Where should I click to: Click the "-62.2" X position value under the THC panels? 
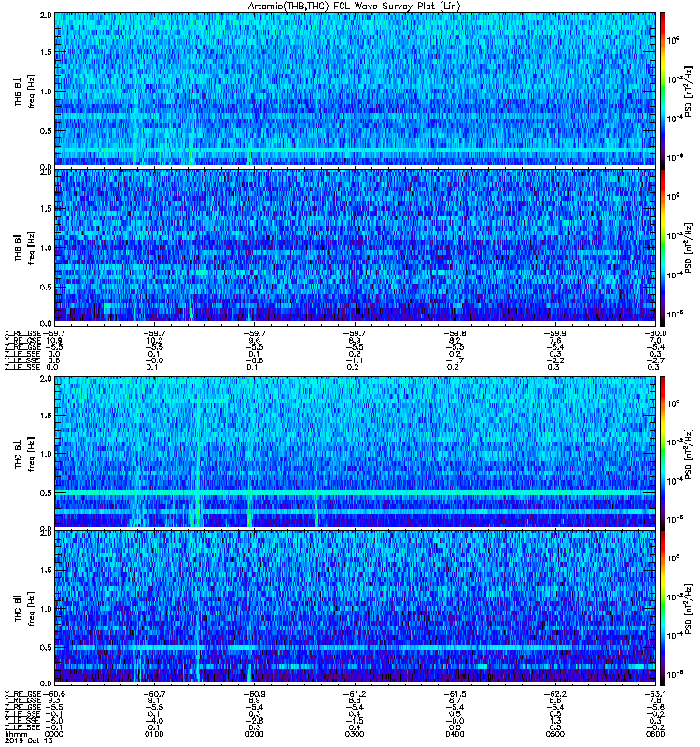pos(555,694)
